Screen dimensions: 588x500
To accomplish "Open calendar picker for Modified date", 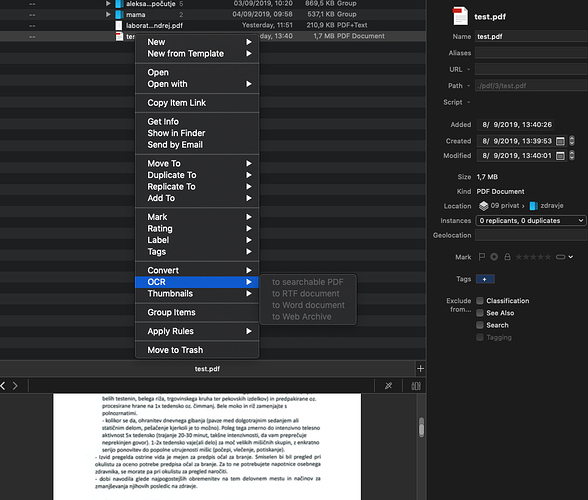I will [x=560, y=156].
